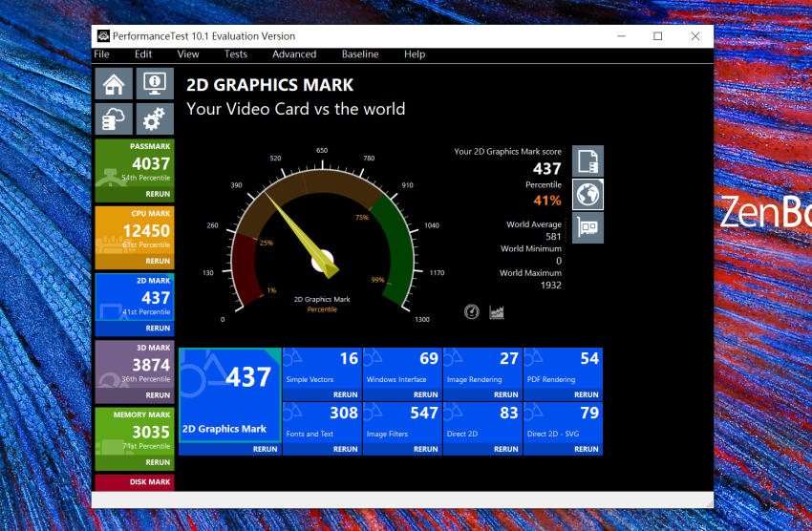This screenshot has width=812, height=531.
Task: Rerun the Image Rendering test
Action: pyautogui.click(x=506, y=394)
